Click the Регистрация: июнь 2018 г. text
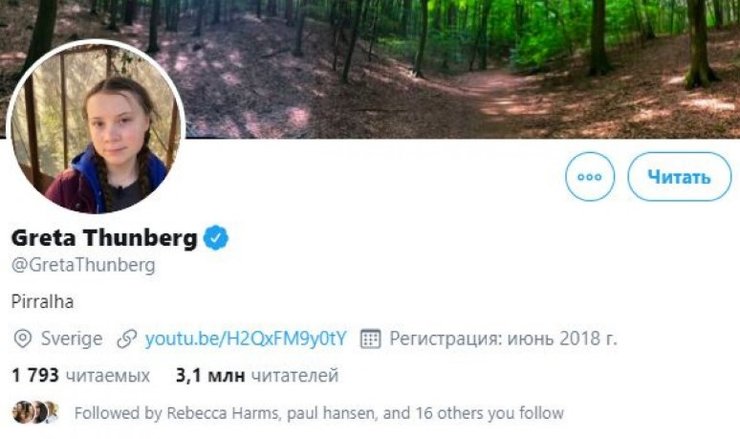Image resolution: width=740 pixels, height=439 pixels. pos(503,338)
